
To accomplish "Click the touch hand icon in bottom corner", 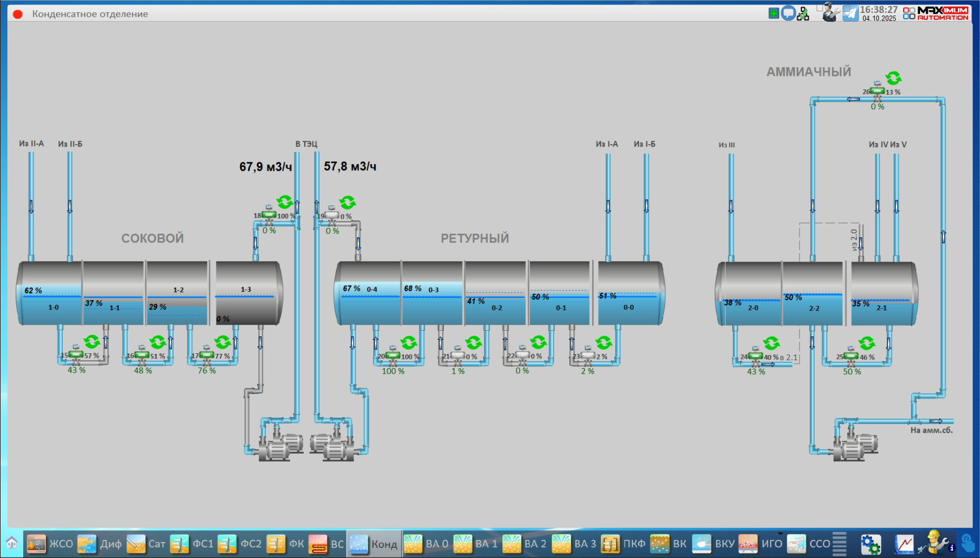I will point(968,544).
